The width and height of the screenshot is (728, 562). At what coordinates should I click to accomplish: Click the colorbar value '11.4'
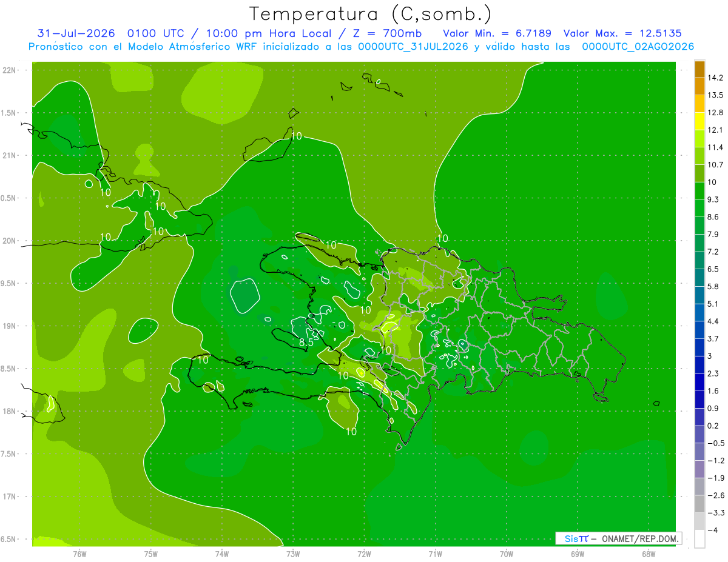[x=715, y=147]
